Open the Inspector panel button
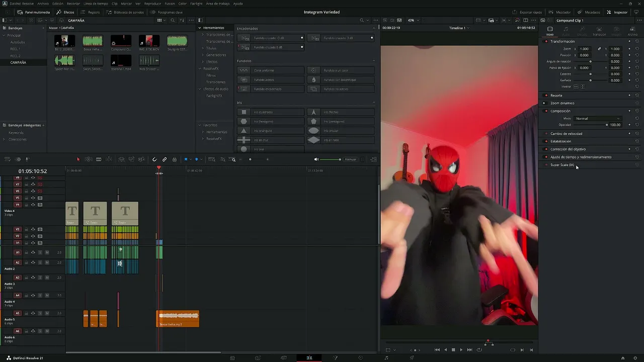 pyautogui.click(x=617, y=12)
